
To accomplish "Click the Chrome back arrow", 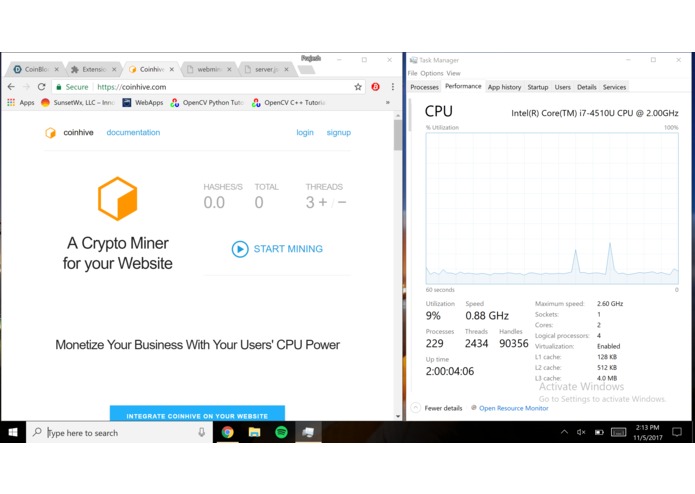I will pos(11,87).
